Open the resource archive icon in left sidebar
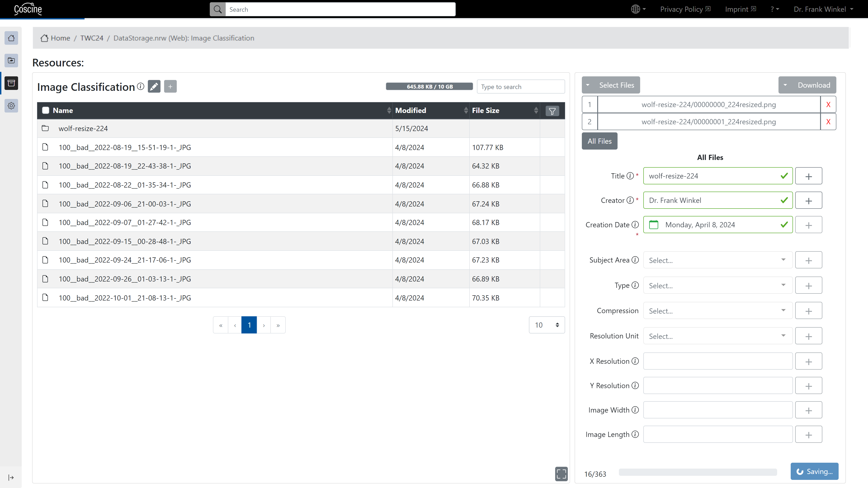868x488 pixels. pyautogui.click(x=11, y=83)
